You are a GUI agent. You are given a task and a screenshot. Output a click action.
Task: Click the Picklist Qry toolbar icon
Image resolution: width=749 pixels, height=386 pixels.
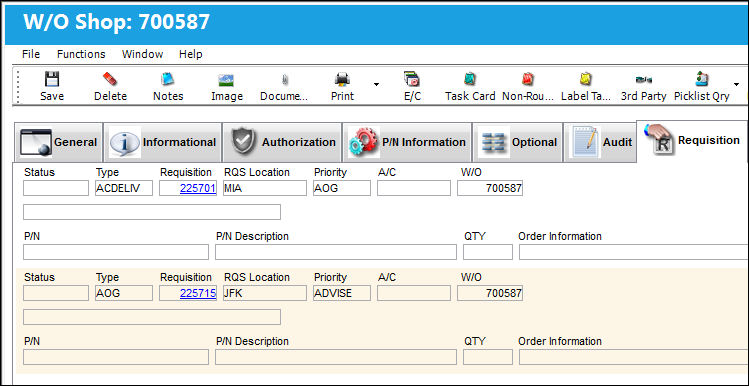click(x=702, y=79)
